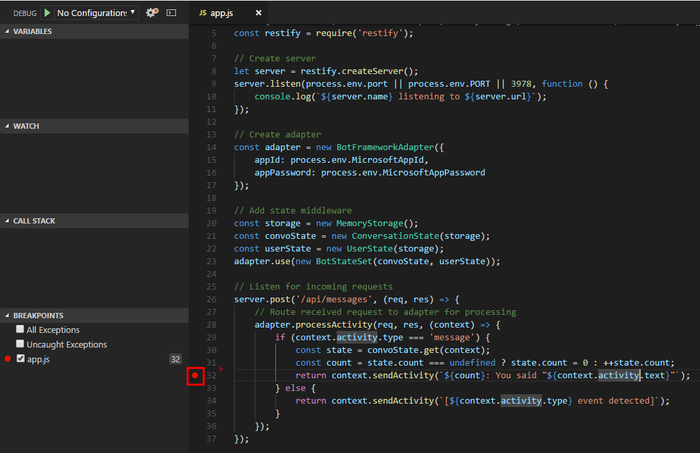Screen dimensions: 700x453
Task: Click the JS file icon on app.js tab
Action: pyautogui.click(x=203, y=13)
